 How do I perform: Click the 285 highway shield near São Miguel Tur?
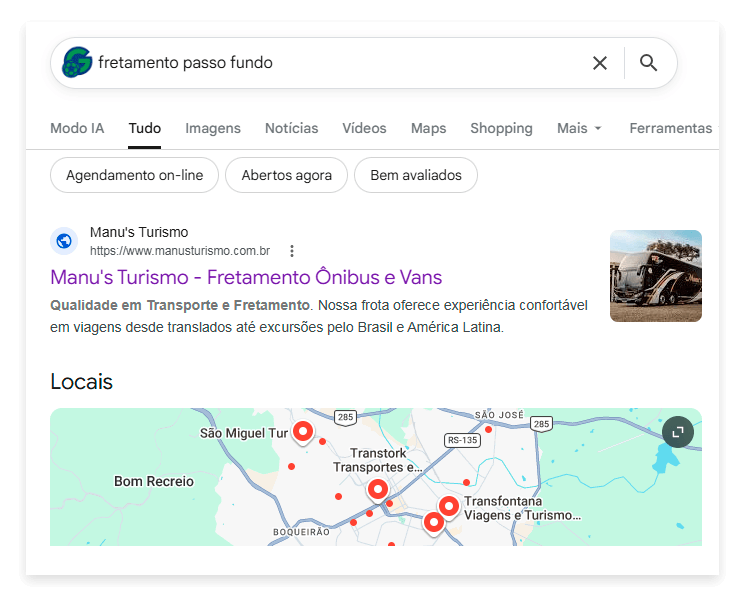point(345,417)
